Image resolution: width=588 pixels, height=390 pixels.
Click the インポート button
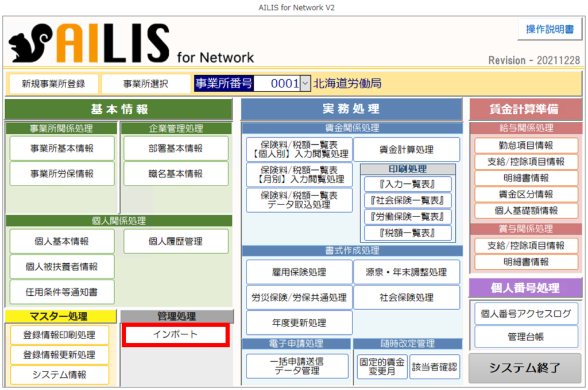[175, 334]
